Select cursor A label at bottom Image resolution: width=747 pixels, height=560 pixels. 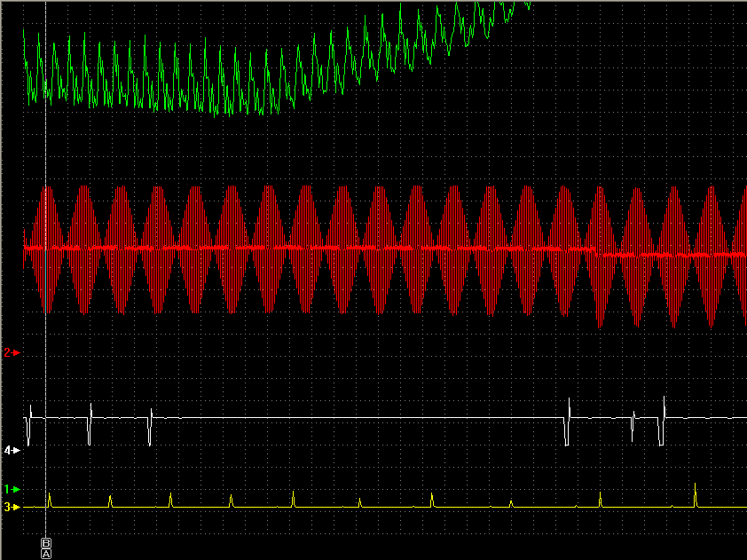tap(46, 553)
